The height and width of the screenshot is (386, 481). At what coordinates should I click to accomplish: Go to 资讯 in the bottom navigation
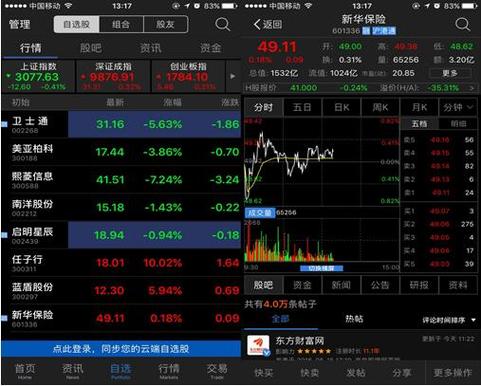[73, 371]
